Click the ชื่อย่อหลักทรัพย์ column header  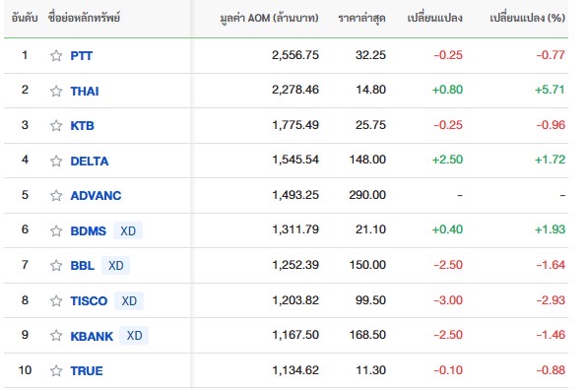(x=84, y=18)
